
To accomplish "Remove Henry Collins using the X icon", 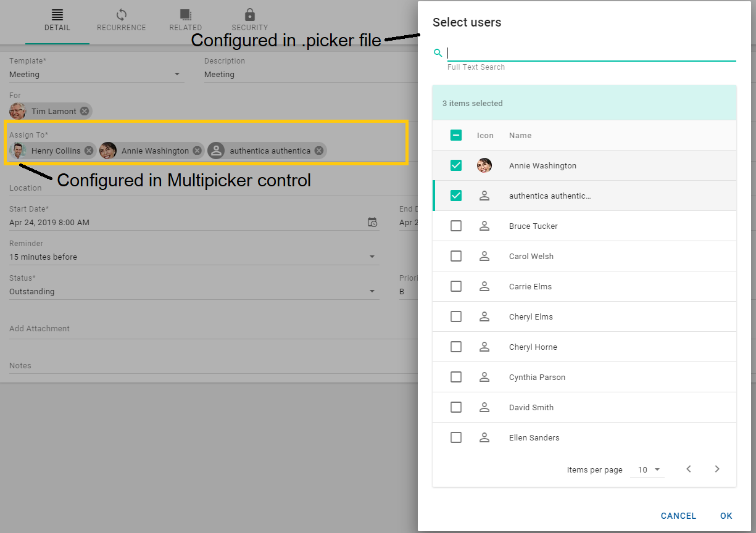I will pyautogui.click(x=88, y=150).
